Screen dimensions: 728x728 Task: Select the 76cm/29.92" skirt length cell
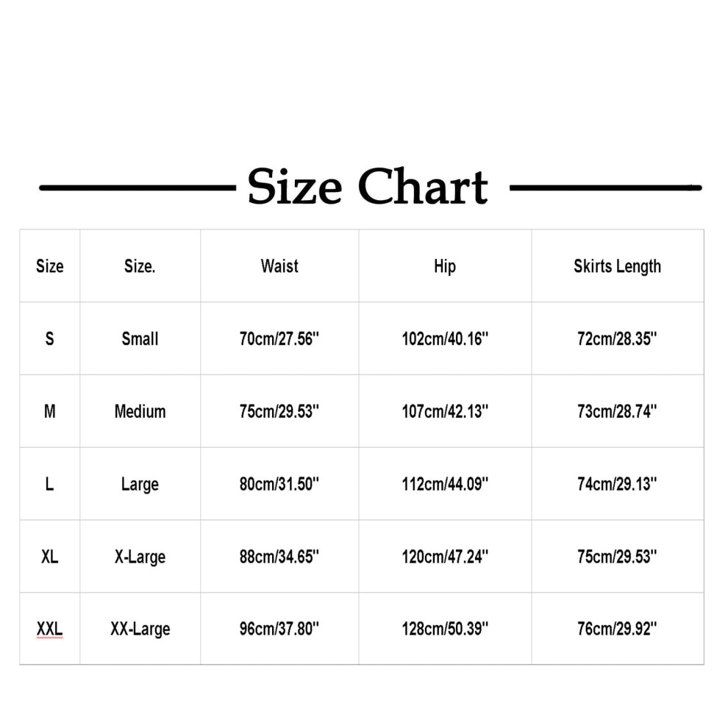tap(618, 629)
